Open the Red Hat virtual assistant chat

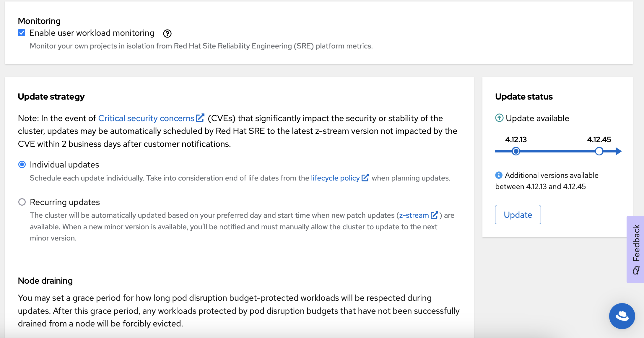click(x=622, y=316)
